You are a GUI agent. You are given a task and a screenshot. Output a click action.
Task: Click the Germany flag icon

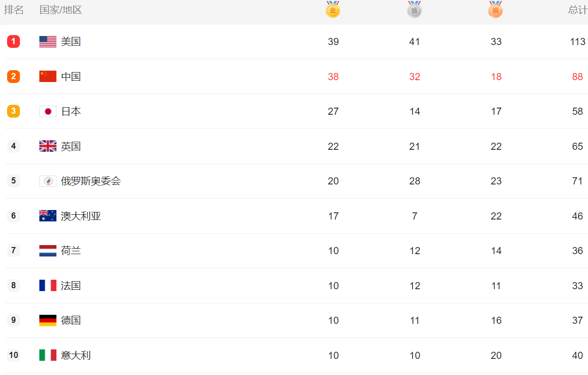48,320
